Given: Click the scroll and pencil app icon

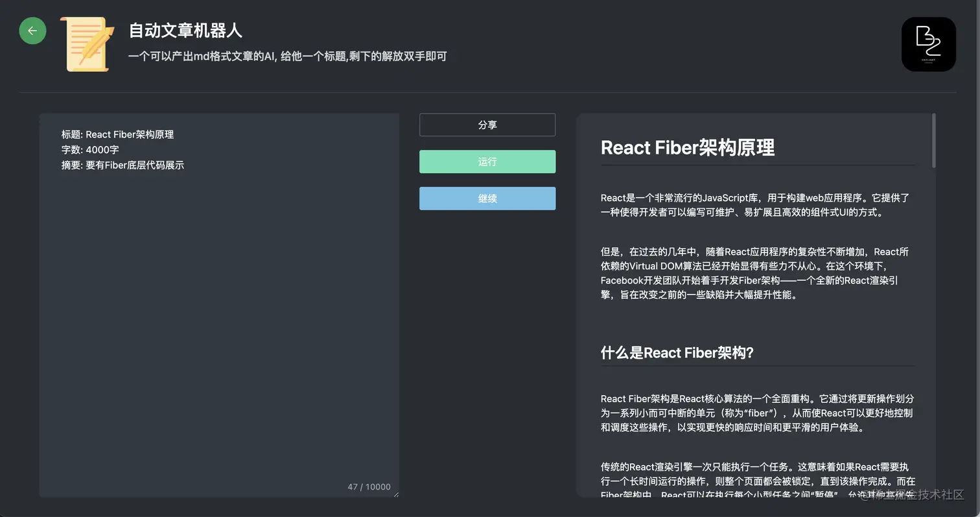Looking at the screenshot, I should (87, 44).
